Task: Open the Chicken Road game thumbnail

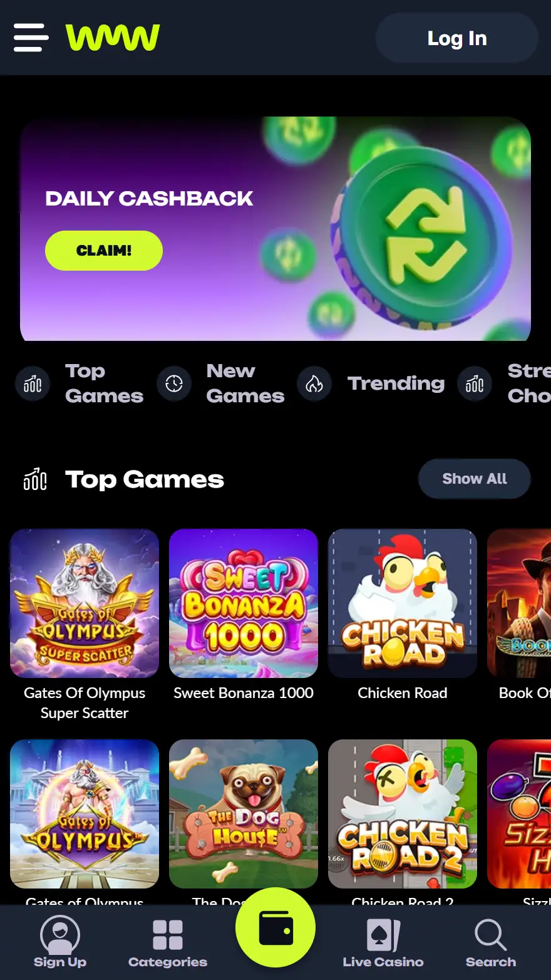Action: (x=403, y=603)
